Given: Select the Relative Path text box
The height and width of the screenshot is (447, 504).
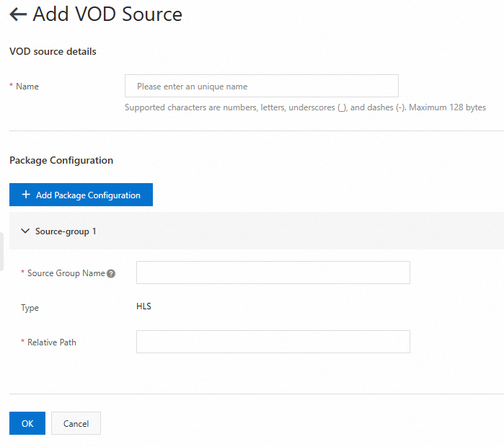Looking at the screenshot, I should pos(273,342).
